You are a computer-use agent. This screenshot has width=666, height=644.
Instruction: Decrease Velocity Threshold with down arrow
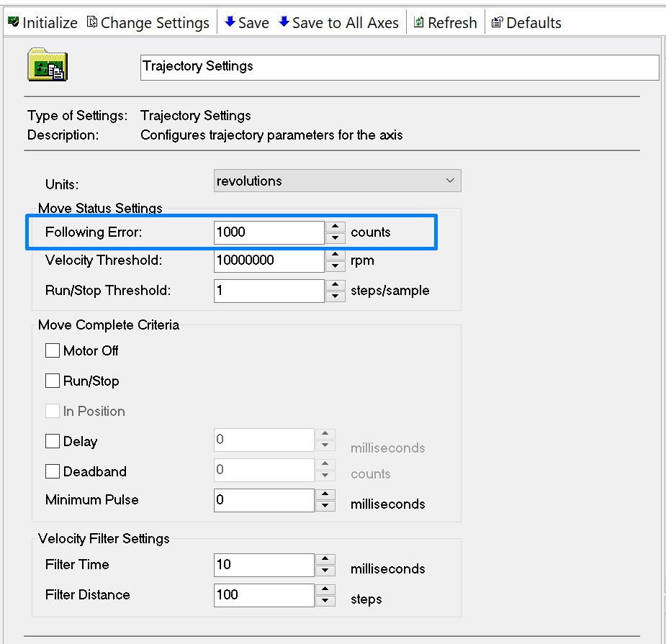tap(335, 266)
